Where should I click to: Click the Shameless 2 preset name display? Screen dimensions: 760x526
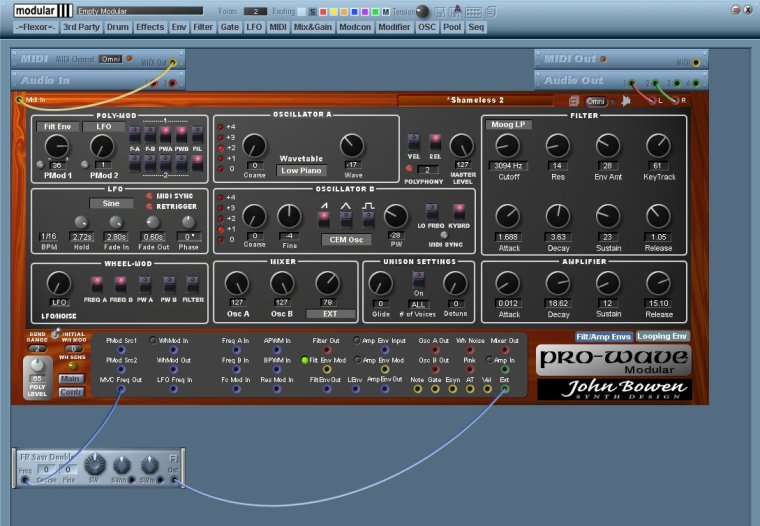click(475, 100)
